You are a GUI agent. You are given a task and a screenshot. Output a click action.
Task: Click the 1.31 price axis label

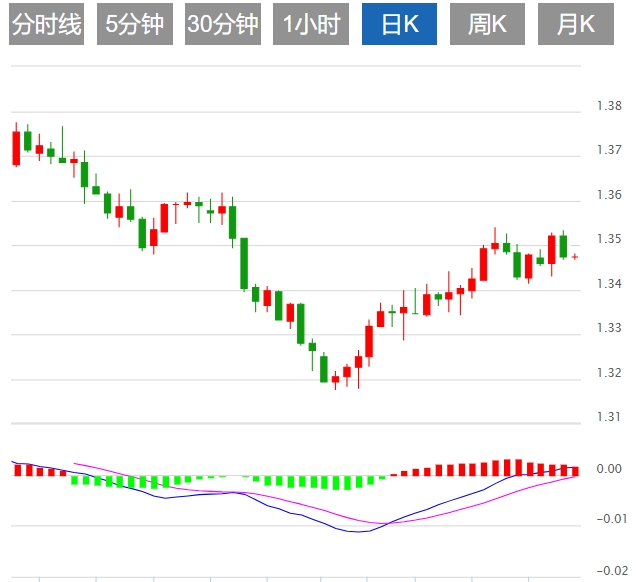tap(608, 417)
